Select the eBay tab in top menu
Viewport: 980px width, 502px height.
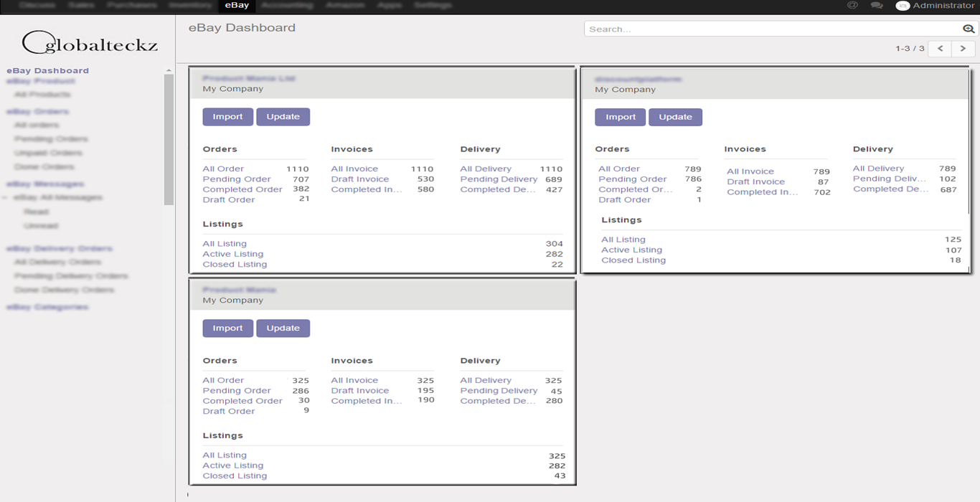(237, 6)
